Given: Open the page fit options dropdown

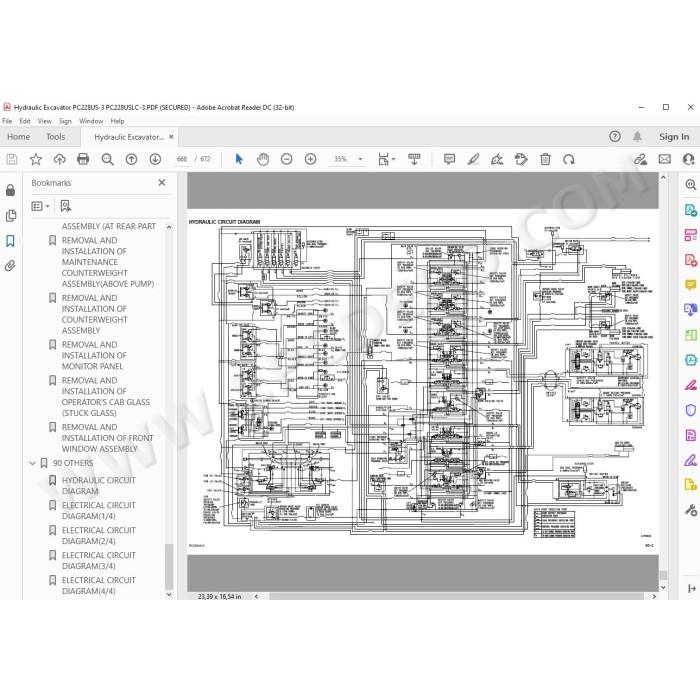Looking at the screenshot, I should click(387, 159).
